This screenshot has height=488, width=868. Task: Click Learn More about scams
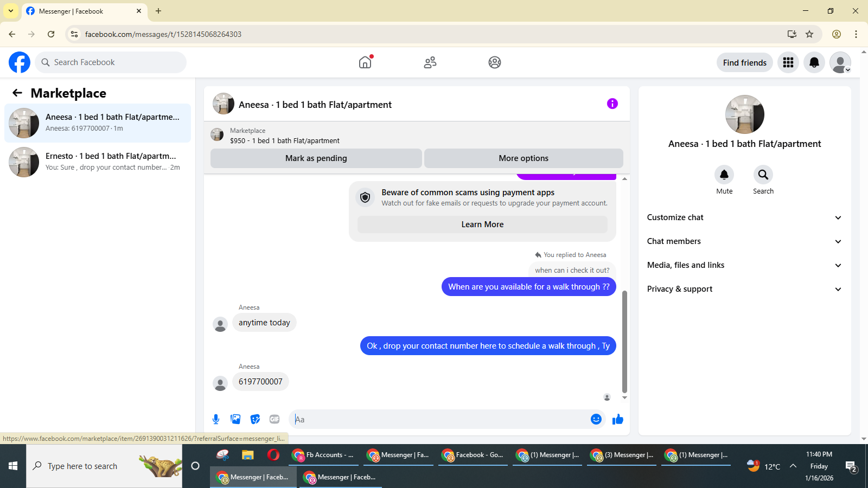(x=482, y=224)
